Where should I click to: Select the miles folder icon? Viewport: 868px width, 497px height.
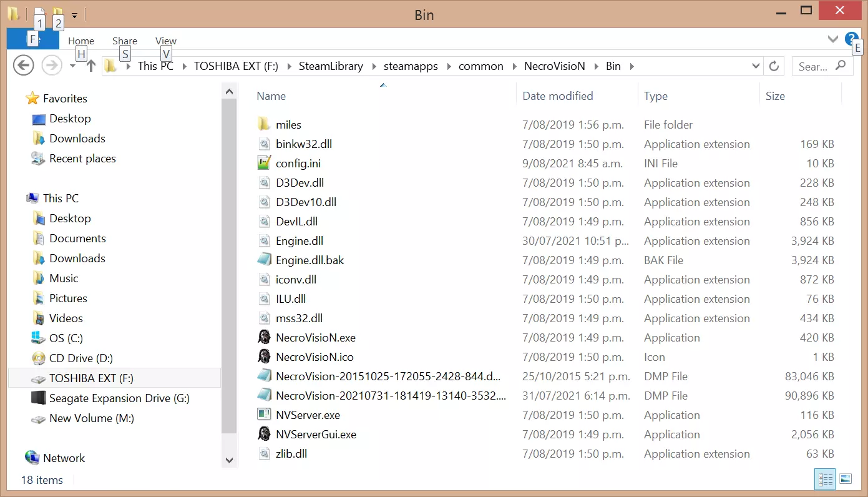[264, 124]
